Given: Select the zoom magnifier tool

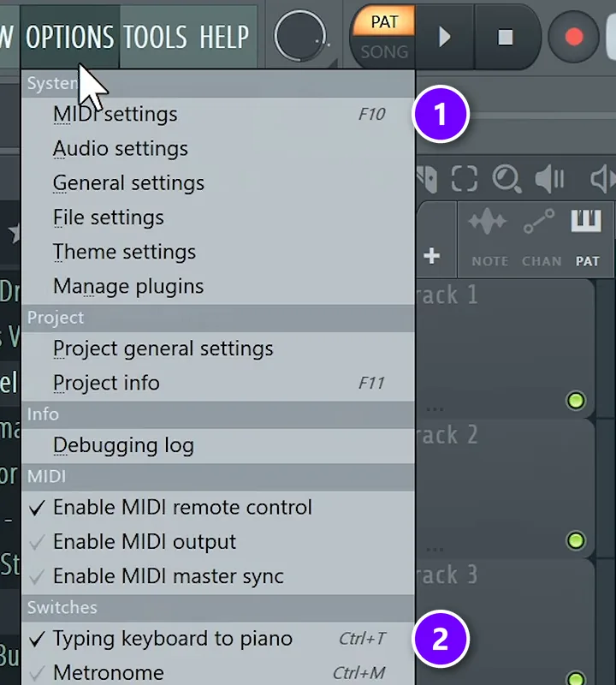Looking at the screenshot, I should (506, 179).
